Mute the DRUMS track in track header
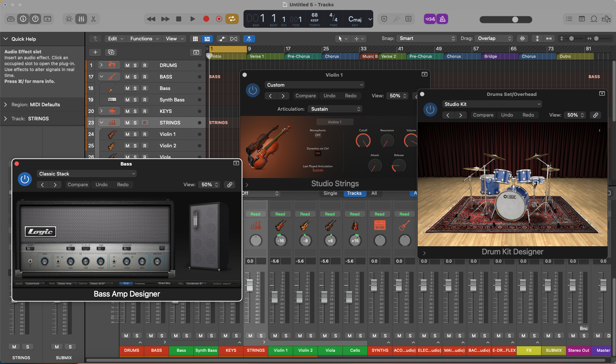The image size is (616, 364). pos(127,65)
